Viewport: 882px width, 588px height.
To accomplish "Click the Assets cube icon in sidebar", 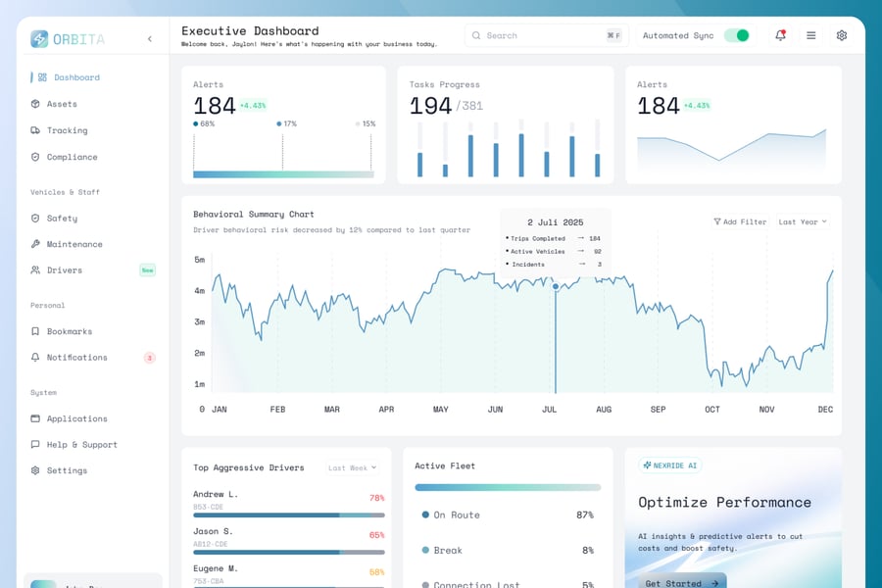I will (35, 104).
